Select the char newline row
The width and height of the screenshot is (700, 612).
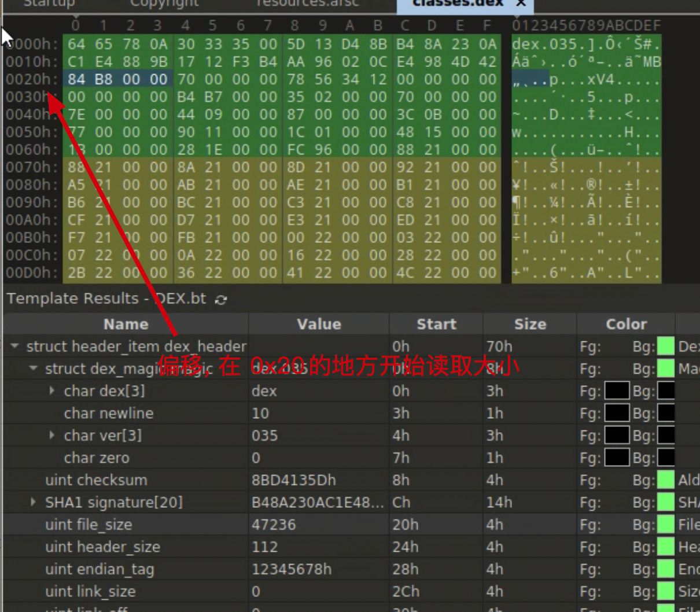(x=351, y=413)
